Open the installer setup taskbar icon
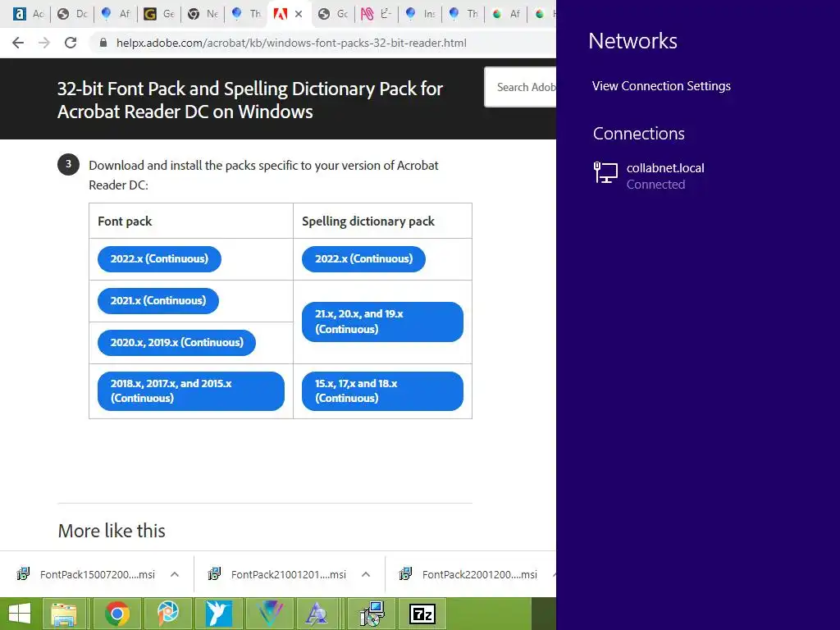 [x=372, y=614]
